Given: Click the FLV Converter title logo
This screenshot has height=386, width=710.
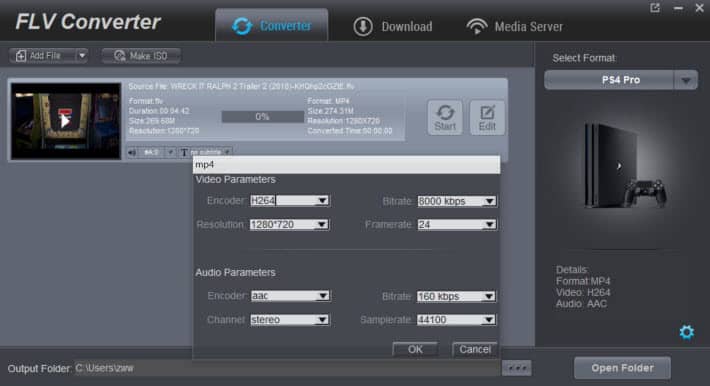Looking at the screenshot, I should 88,22.
